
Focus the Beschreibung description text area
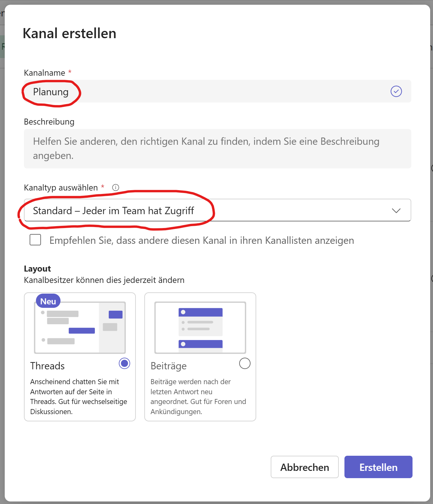tap(217, 149)
